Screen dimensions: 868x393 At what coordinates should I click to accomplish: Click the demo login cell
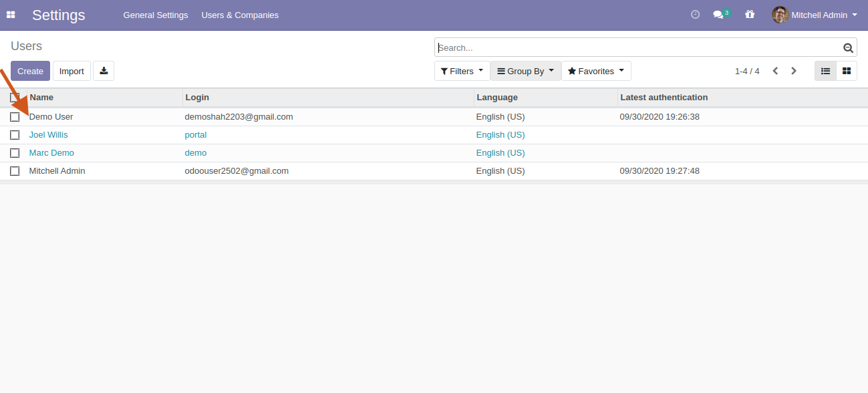pyautogui.click(x=196, y=153)
